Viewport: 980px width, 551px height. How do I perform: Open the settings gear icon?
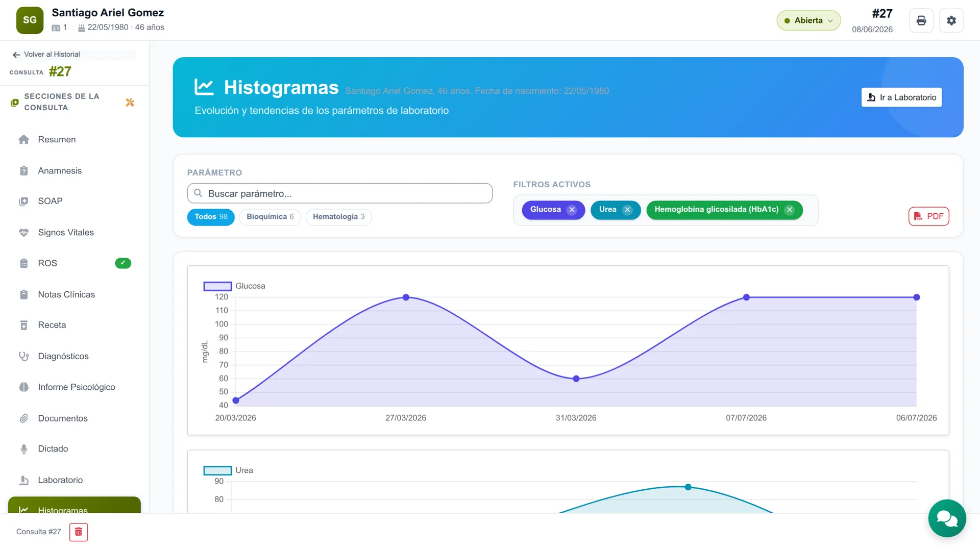coord(951,20)
